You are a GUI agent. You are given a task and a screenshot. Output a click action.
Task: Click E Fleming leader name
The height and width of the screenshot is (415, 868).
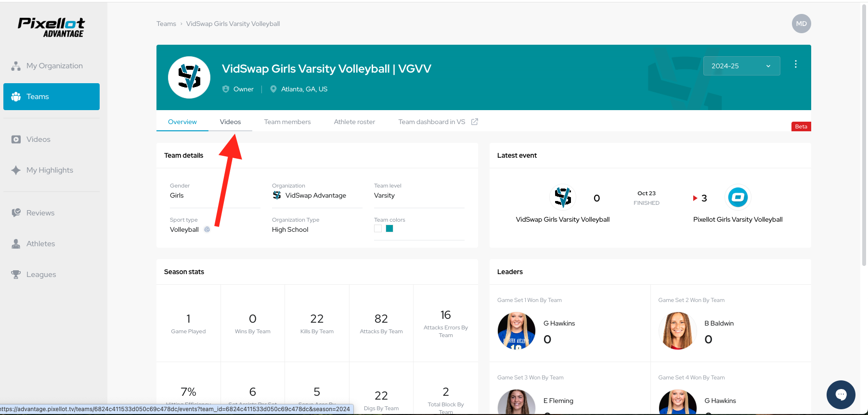pyautogui.click(x=558, y=401)
